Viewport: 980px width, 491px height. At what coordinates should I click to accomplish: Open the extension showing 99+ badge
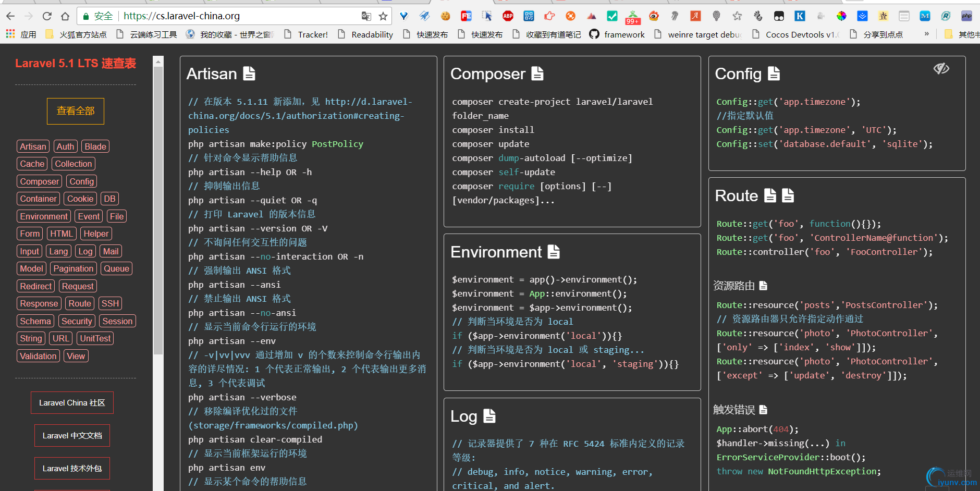click(633, 17)
